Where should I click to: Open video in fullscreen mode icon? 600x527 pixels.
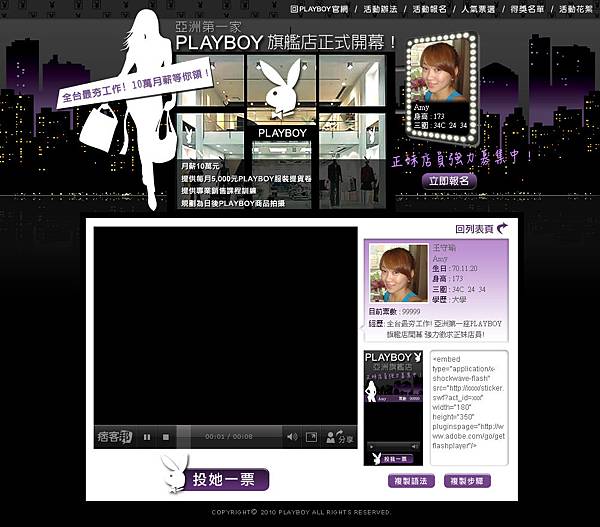(x=311, y=437)
